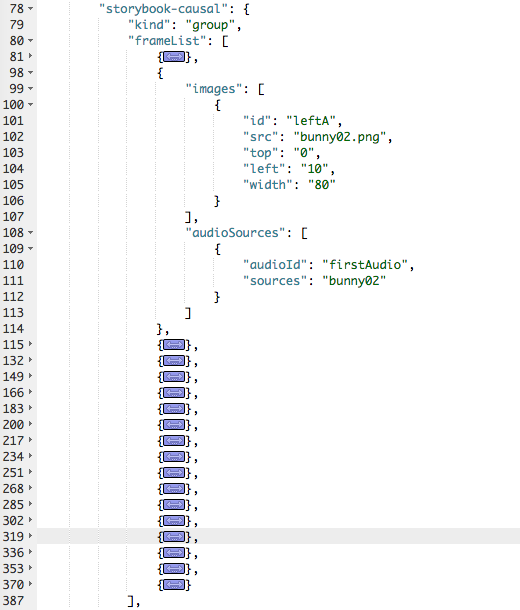
Task: Click the fold placeholder icon on line 302
Action: click(x=174, y=521)
